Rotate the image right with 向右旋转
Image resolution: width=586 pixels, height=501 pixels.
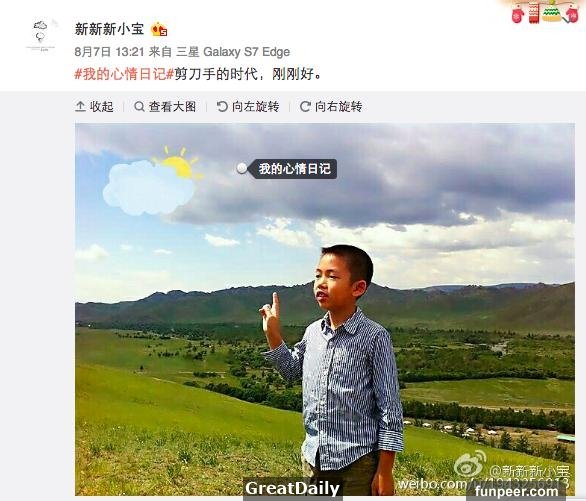[331, 106]
